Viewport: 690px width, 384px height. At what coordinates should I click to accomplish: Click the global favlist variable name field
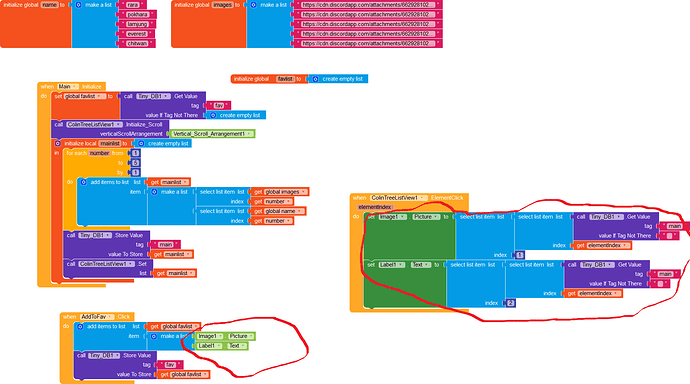[x=285, y=79]
